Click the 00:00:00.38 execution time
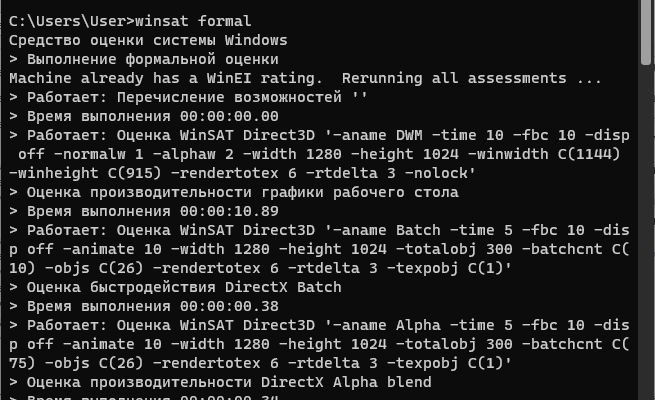 pyautogui.click(x=223, y=306)
